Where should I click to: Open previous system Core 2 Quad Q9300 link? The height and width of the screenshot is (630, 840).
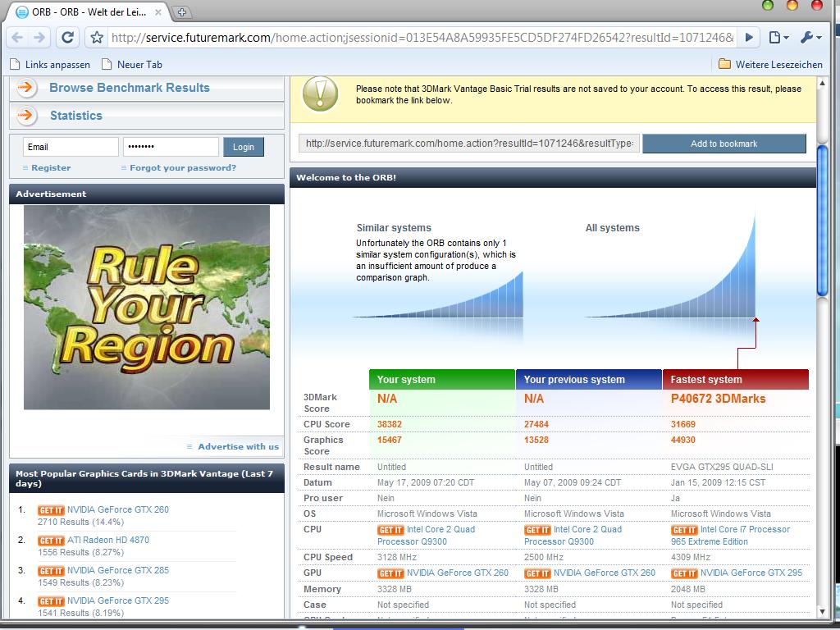pyautogui.click(x=573, y=535)
